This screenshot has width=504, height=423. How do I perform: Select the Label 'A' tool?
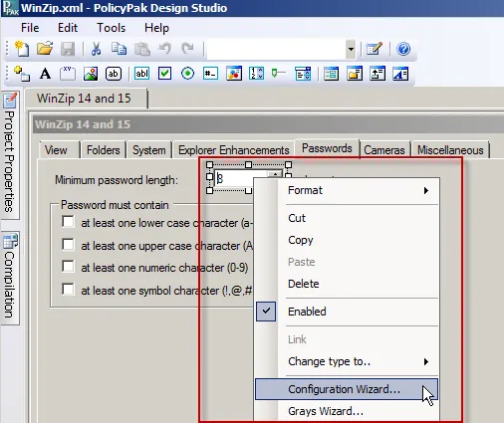tap(45, 74)
